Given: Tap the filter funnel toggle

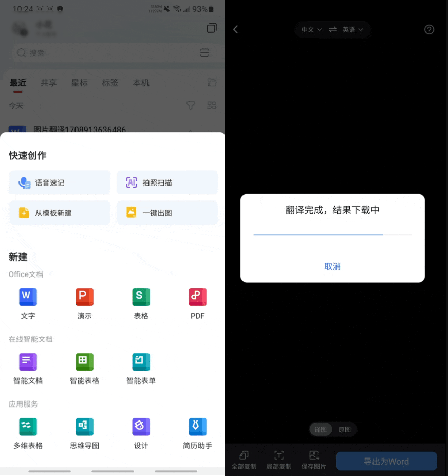Looking at the screenshot, I should pos(191,105).
